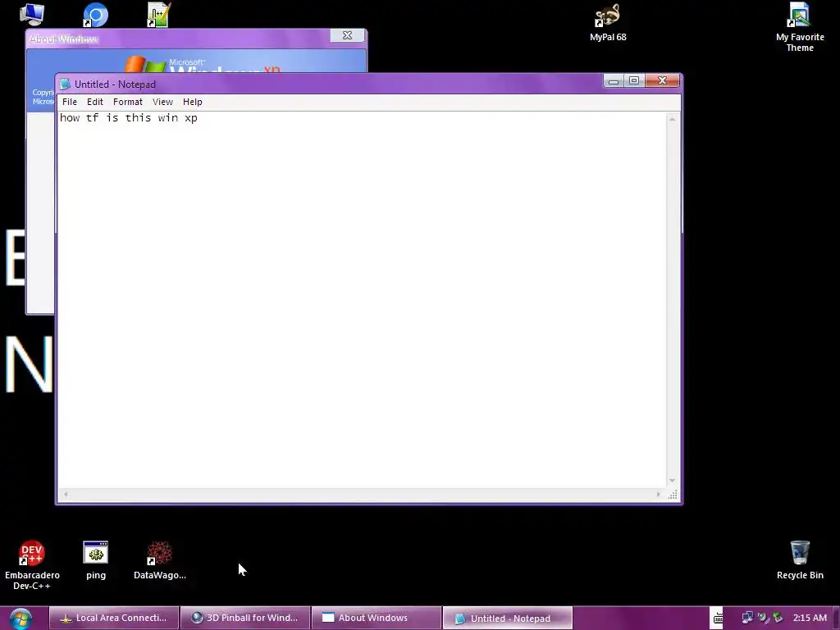
Task: Click the 2:15 AM system clock
Action: (810, 619)
